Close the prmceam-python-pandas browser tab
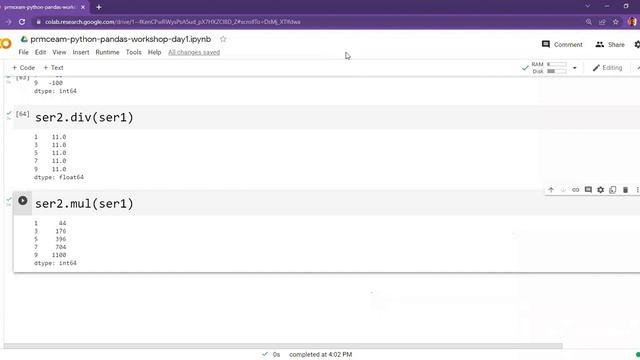The height and width of the screenshot is (360, 640). tap(83, 7)
